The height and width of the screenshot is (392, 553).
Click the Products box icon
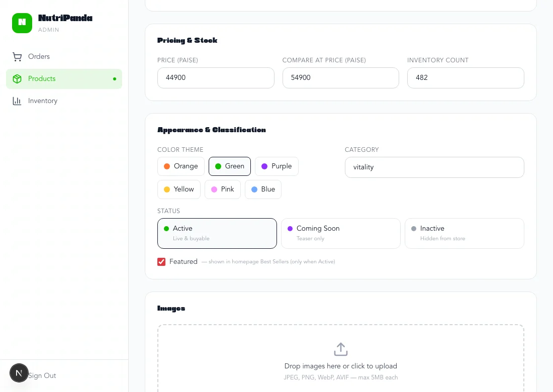click(17, 78)
